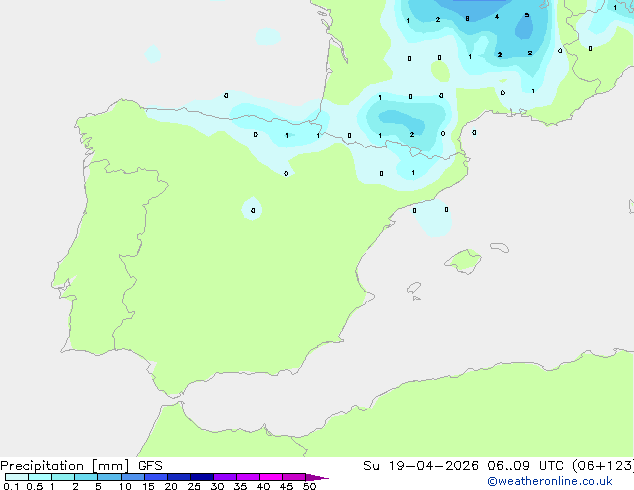Click the 15–20 mm legend color swatch

pyautogui.click(x=156, y=477)
